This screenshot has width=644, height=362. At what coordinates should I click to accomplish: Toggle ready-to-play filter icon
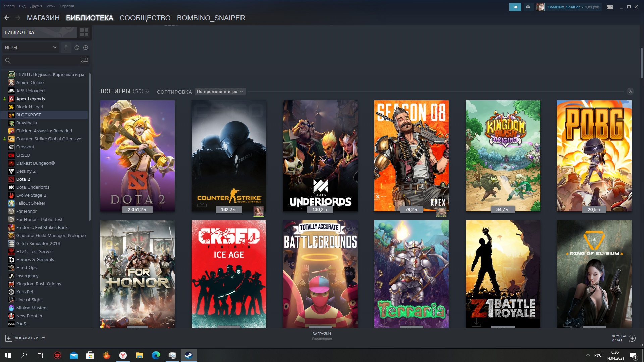click(x=86, y=48)
